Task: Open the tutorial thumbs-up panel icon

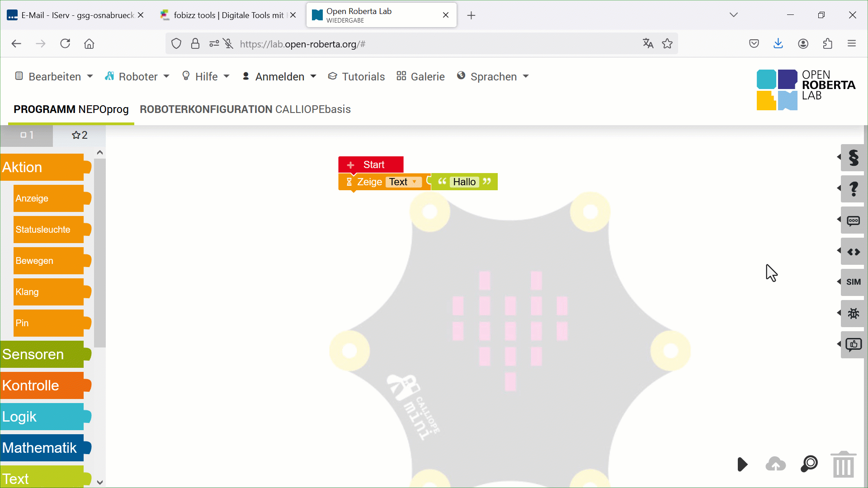Action: tap(853, 345)
